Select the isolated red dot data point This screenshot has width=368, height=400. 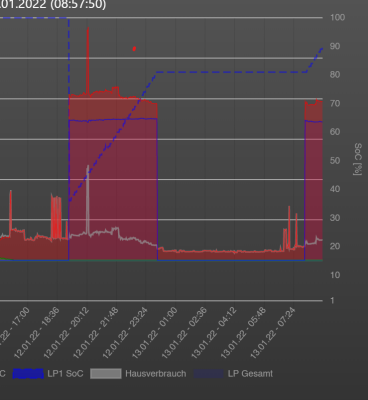coord(134,49)
